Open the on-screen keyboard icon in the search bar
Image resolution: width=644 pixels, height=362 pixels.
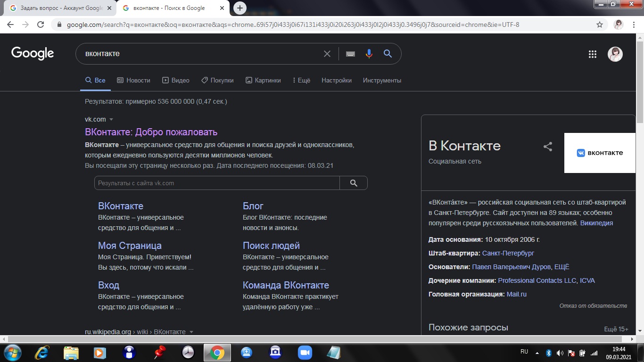click(350, 54)
